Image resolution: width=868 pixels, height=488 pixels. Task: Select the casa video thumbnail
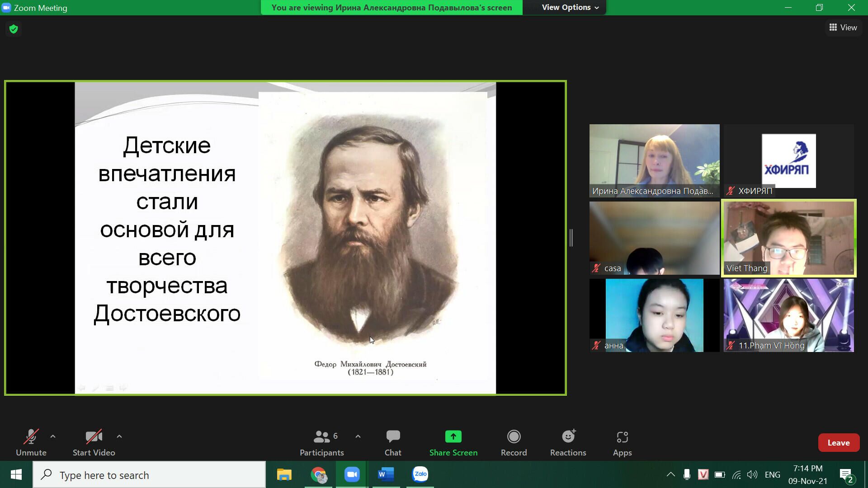[x=654, y=238]
